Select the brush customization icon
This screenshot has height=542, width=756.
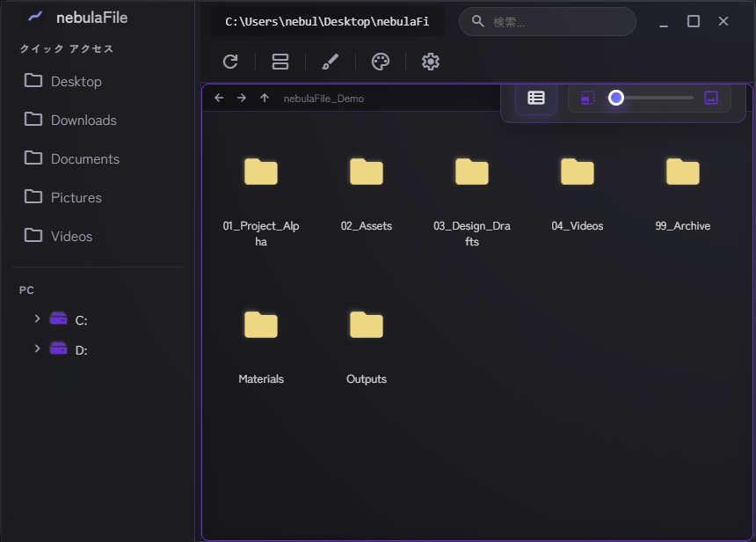331,62
